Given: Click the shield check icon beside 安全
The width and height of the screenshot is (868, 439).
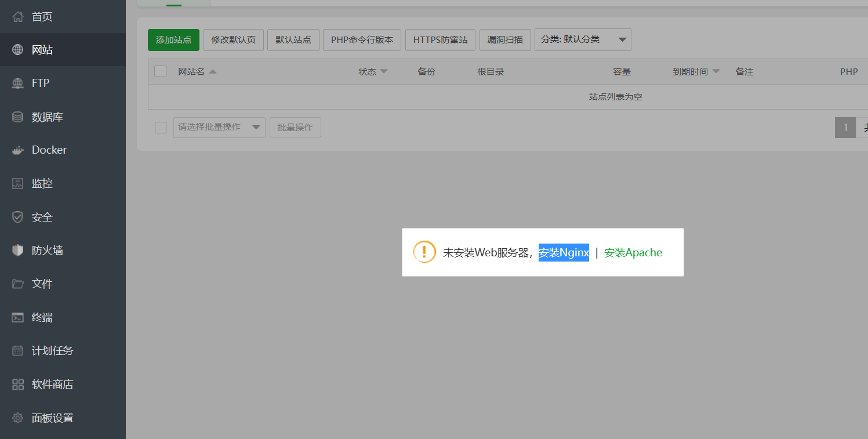Looking at the screenshot, I should (x=18, y=217).
